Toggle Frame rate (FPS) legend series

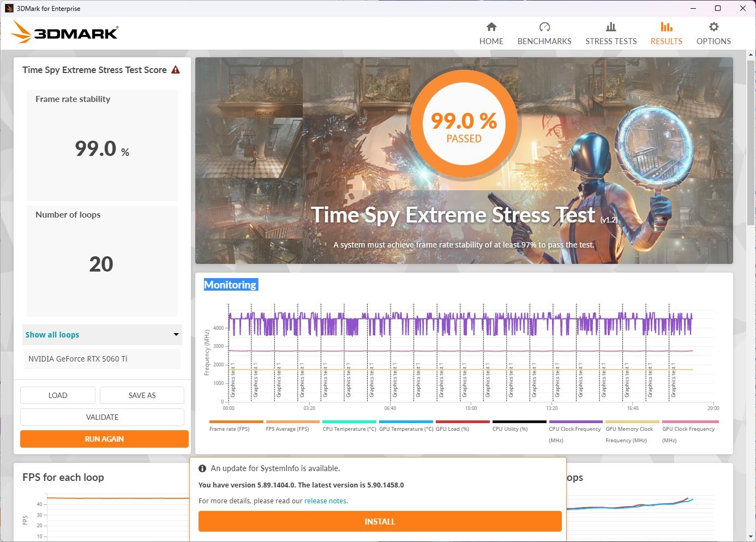point(236,425)
